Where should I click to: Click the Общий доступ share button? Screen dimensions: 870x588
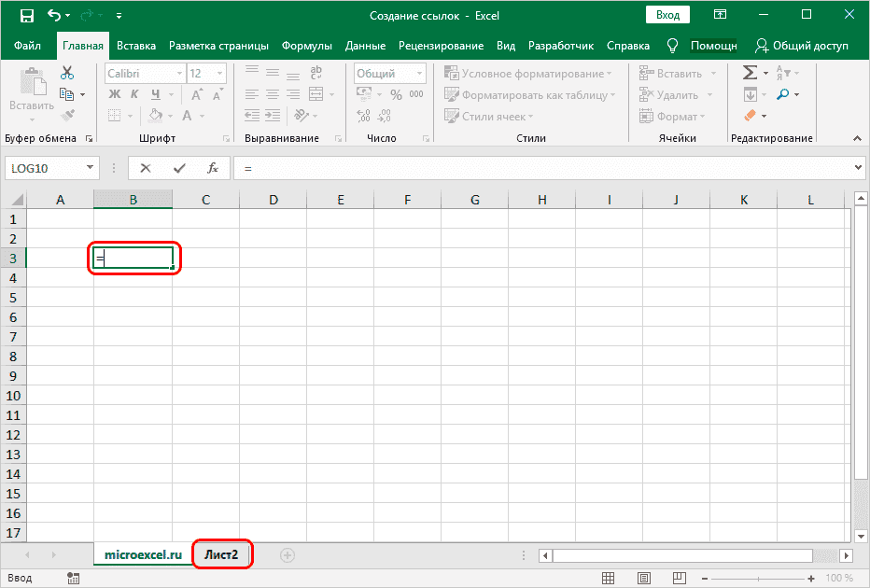tap(801, 46)
